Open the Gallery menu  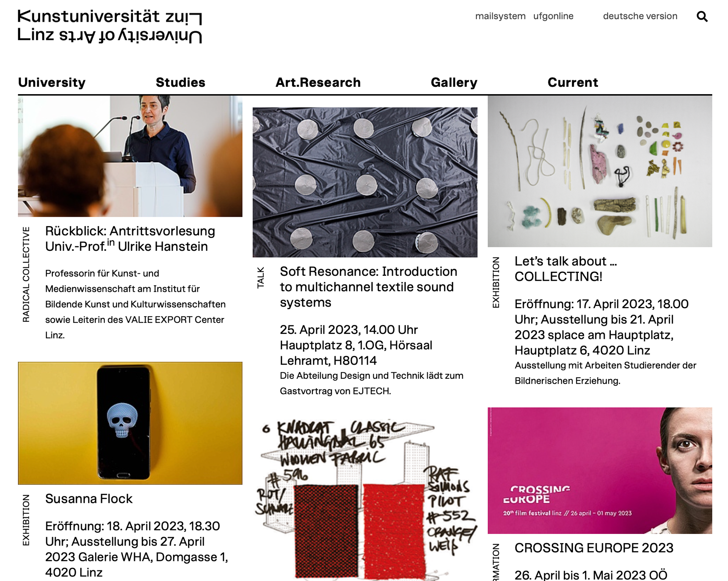(x=454, y=82)
